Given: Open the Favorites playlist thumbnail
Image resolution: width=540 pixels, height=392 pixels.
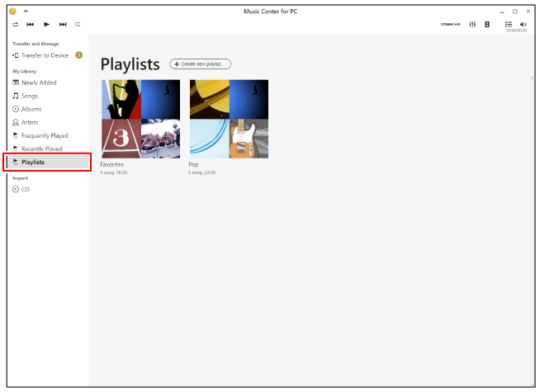Looking at the screenshot, I should pyautogui.click(x=140, y=119).
